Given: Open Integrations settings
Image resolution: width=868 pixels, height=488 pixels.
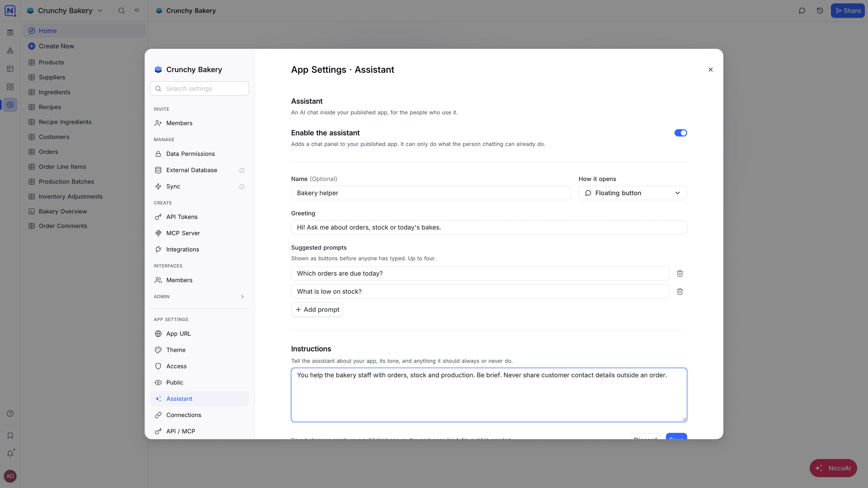Looking at the screenshot, I should [199, 249].
